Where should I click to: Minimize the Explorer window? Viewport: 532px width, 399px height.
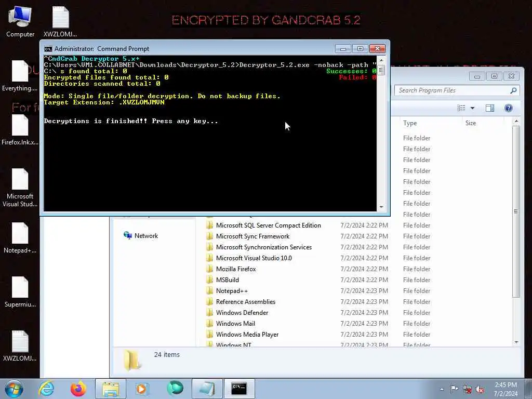click(477, 76)
